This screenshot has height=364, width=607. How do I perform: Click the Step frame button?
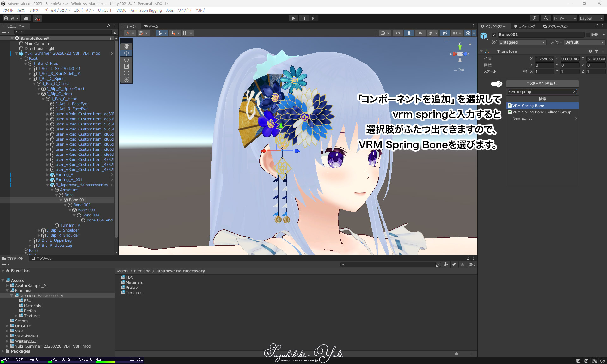313,18
